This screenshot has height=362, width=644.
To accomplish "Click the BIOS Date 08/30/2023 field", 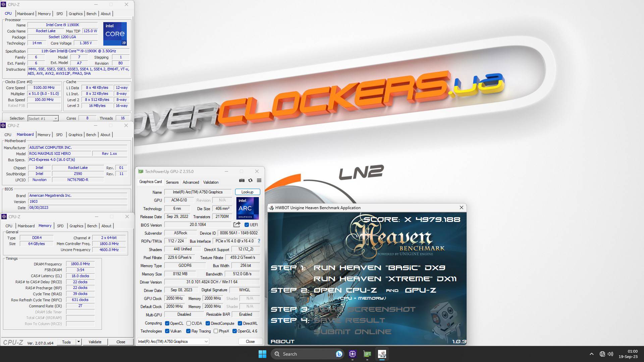I will click(x=78, y=207).
